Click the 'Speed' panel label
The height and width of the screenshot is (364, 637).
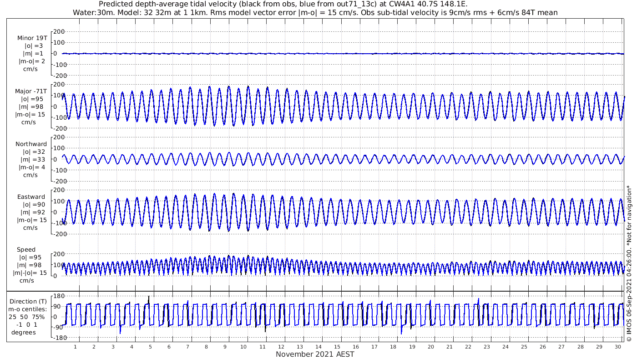pos(26,250)
